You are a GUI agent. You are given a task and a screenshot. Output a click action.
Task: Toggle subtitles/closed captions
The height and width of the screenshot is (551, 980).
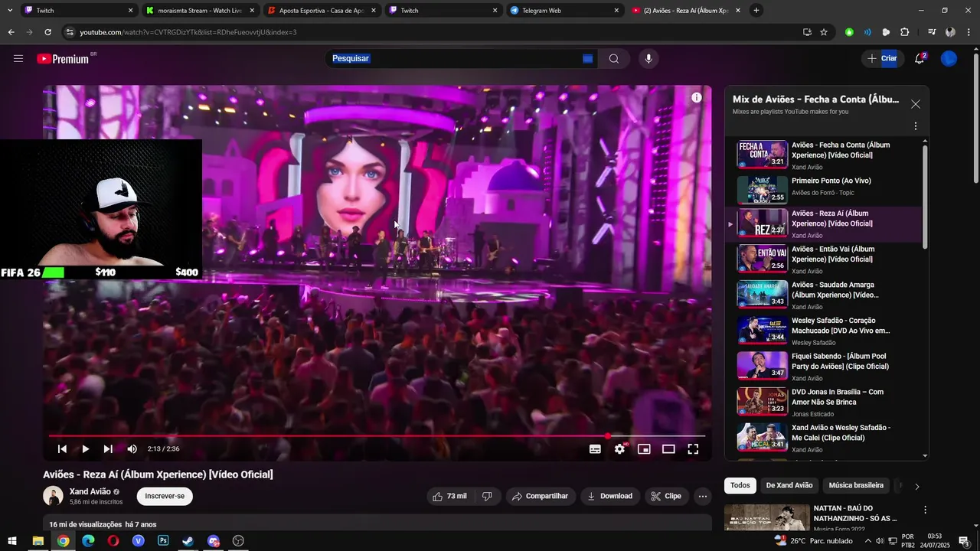(595, 449)
